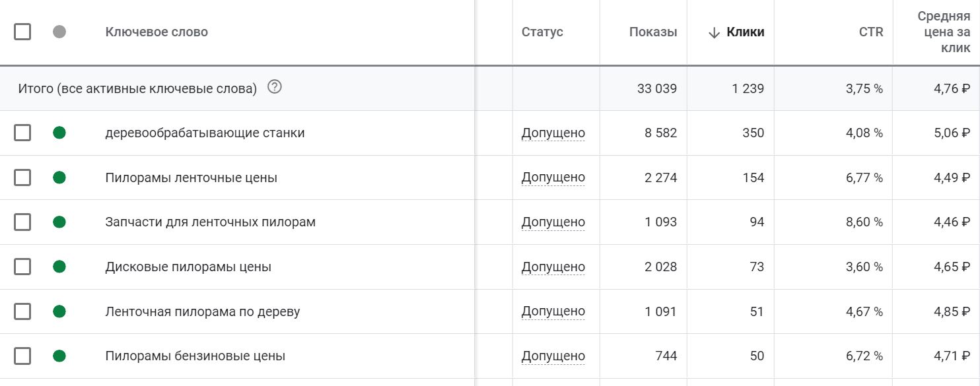980x386 pixels.
Task: Sort by the Показы column header
Action: (x=653, y=32)
